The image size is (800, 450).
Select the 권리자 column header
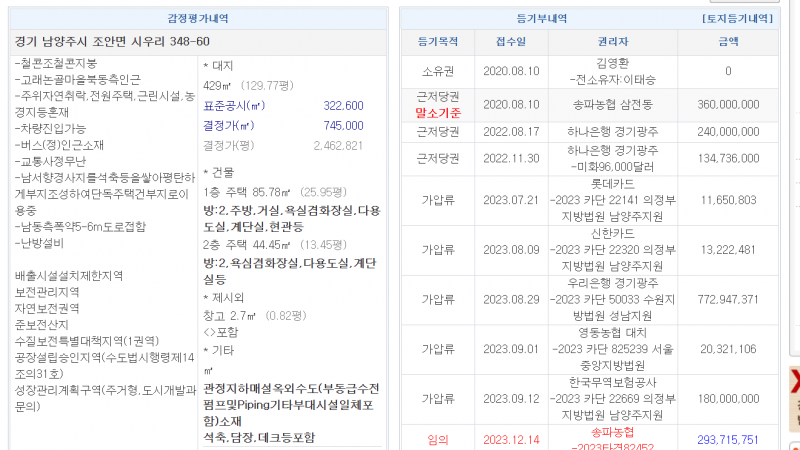(x=613, y=41)
